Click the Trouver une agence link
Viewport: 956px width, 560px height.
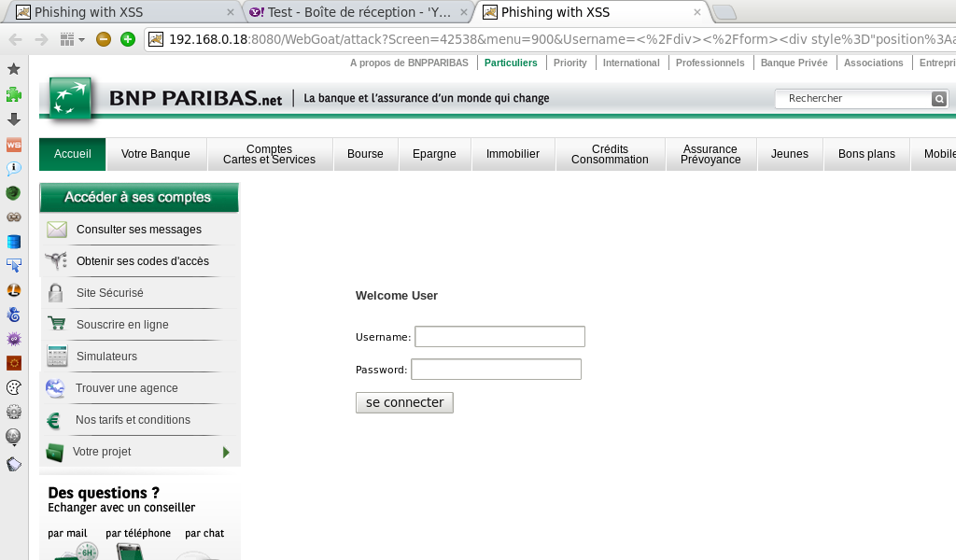coord(126,388)
